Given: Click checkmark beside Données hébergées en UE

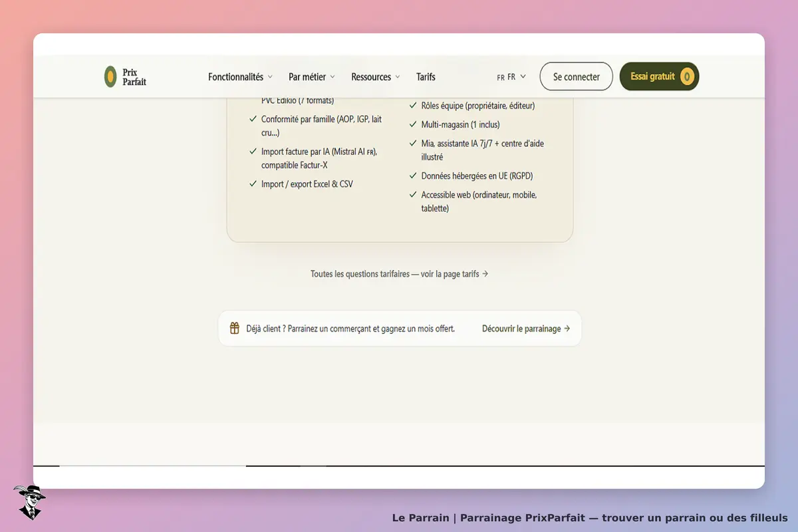Looking at the screenshot, I should 413,176.
